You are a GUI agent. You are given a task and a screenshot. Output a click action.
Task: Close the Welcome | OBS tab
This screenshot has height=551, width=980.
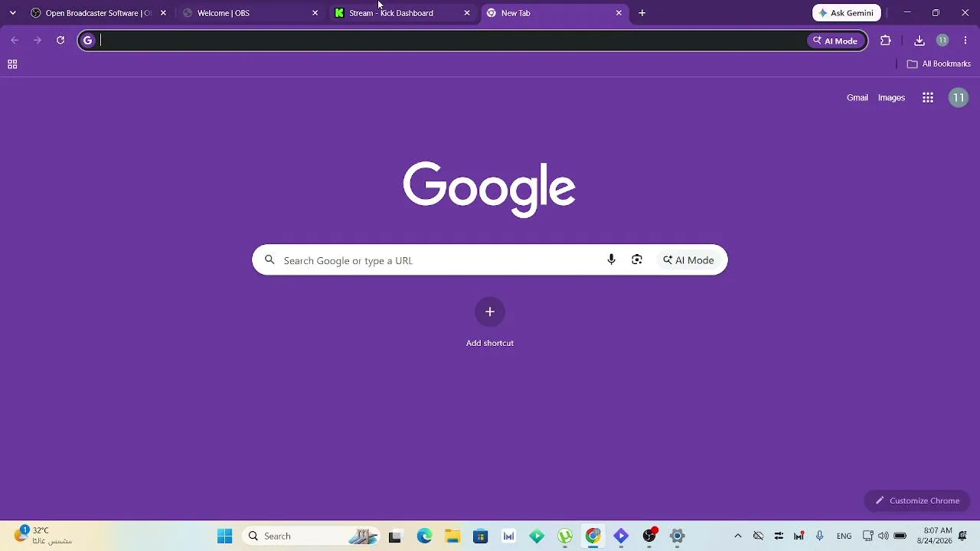315,13
